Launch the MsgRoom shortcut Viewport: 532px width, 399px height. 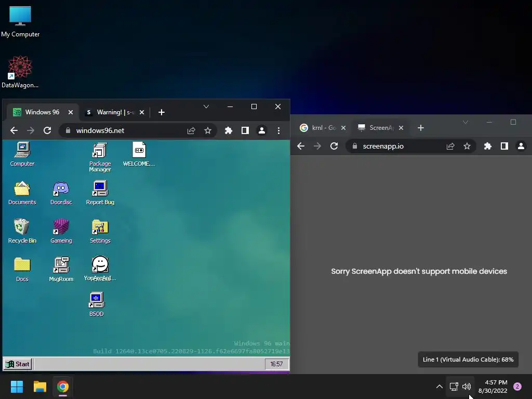click(61, 270)
